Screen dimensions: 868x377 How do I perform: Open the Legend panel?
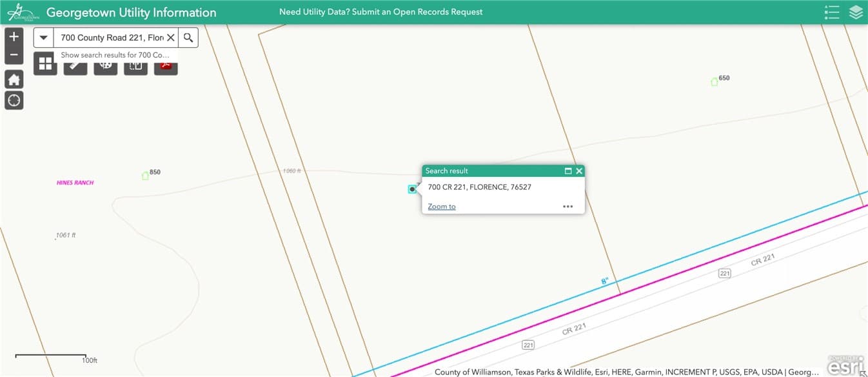tap(832, 12)
